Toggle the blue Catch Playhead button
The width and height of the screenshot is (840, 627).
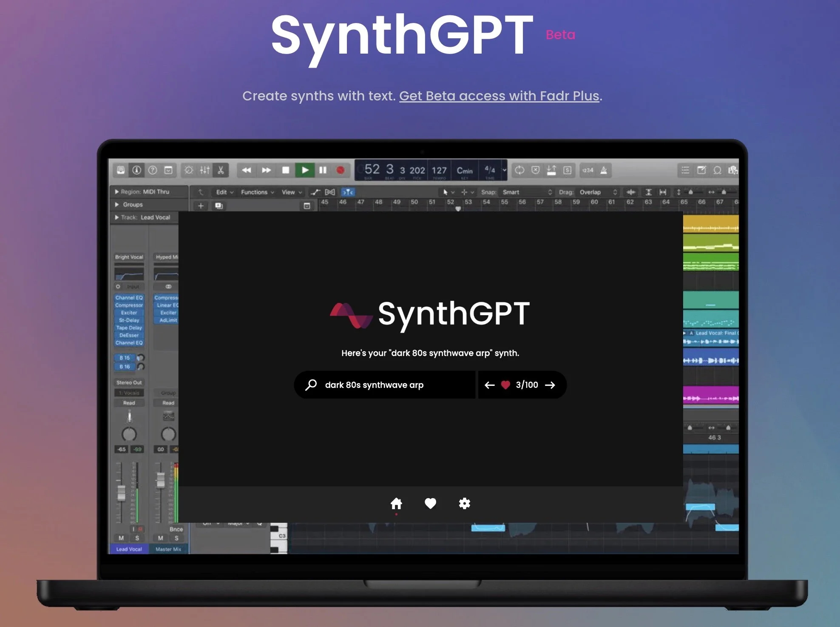pos(348,192)
